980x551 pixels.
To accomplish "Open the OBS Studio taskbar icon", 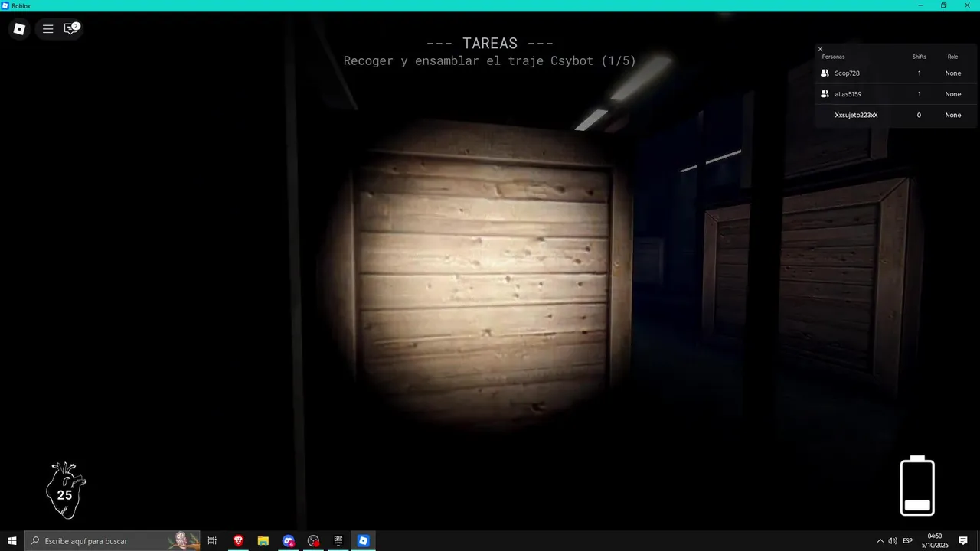I will pos(313,541).
